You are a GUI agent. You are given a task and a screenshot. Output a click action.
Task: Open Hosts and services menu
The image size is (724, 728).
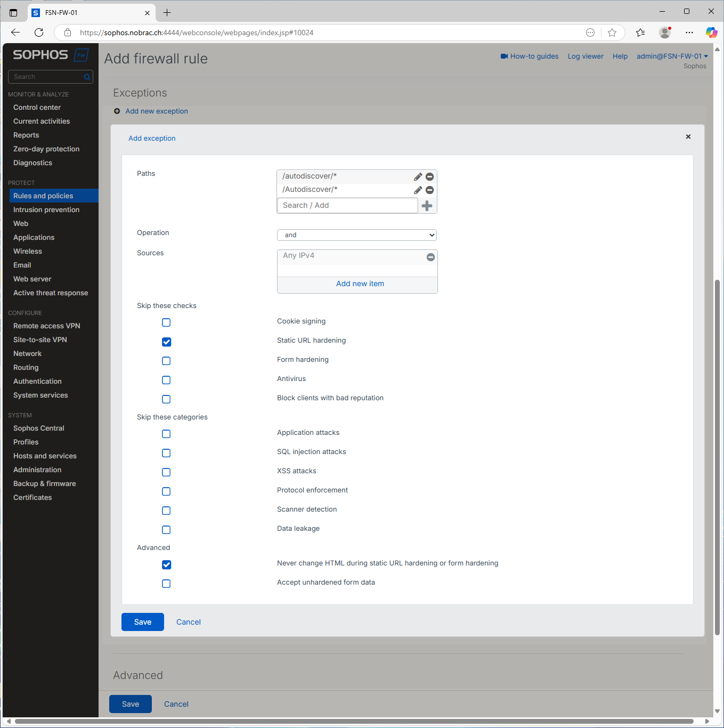coord(45,456)
